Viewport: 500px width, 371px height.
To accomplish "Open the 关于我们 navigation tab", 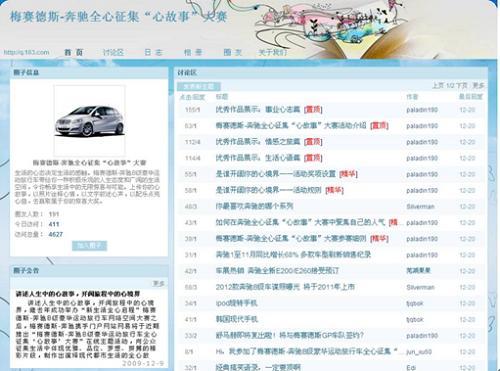I will click(x=273, y=52).
